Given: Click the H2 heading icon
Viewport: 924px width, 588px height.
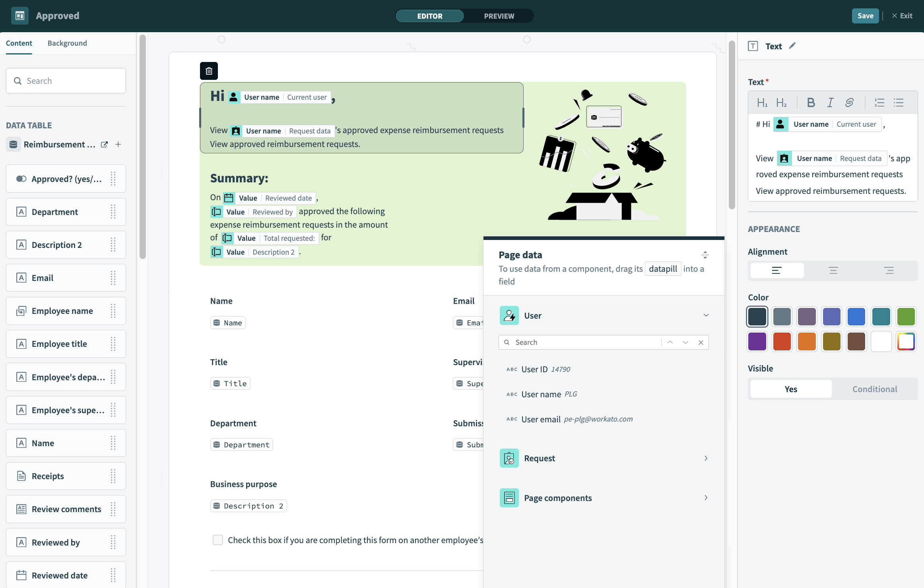Looking at the screenshot, I should [781, 102].
